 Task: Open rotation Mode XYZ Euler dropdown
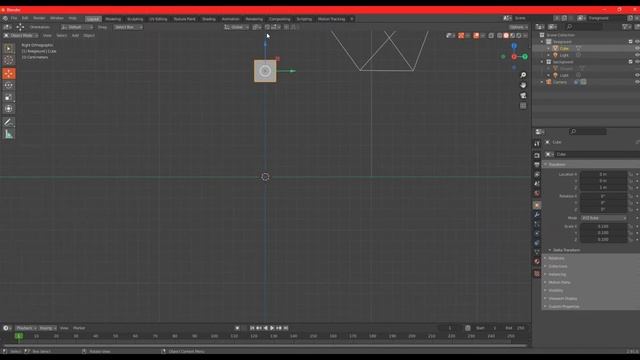pos(604,218)
